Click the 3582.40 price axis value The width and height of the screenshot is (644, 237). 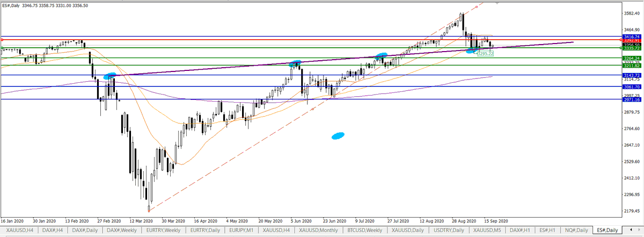pyautogui.click(x=631, y=13)
